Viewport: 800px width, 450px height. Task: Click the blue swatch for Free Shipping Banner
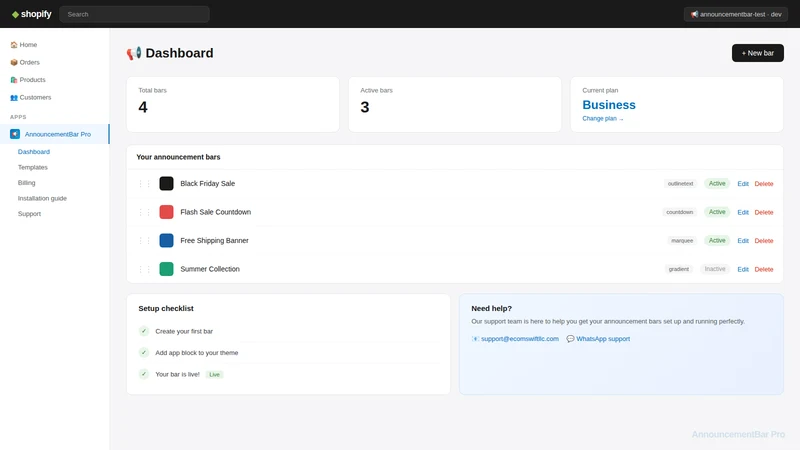(166, 241)
